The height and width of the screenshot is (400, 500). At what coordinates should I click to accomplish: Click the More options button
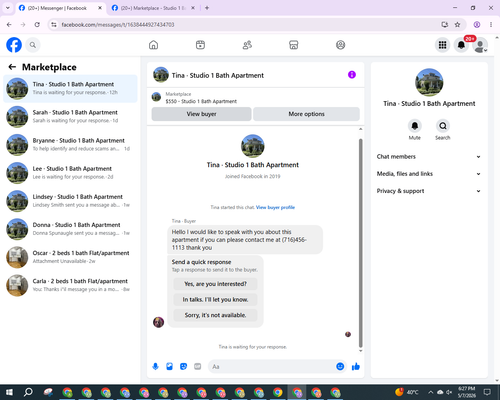pos(306,114)
